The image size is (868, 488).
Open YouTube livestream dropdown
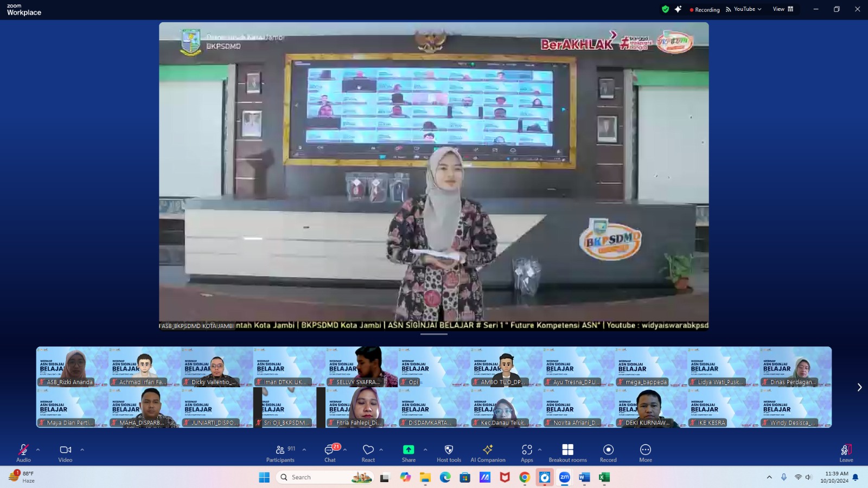point(744,9)
